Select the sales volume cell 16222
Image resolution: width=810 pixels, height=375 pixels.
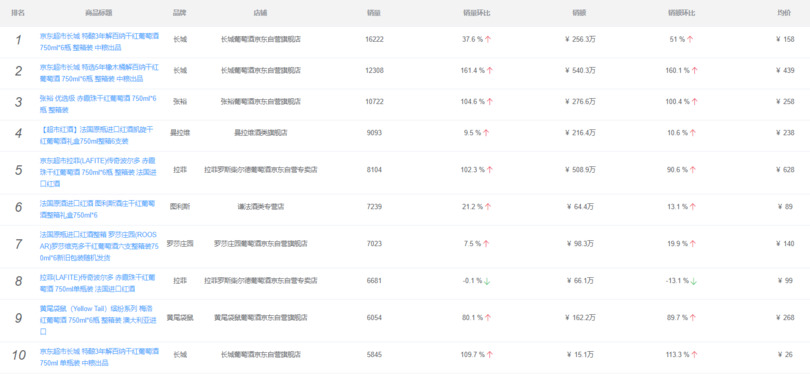374,39
